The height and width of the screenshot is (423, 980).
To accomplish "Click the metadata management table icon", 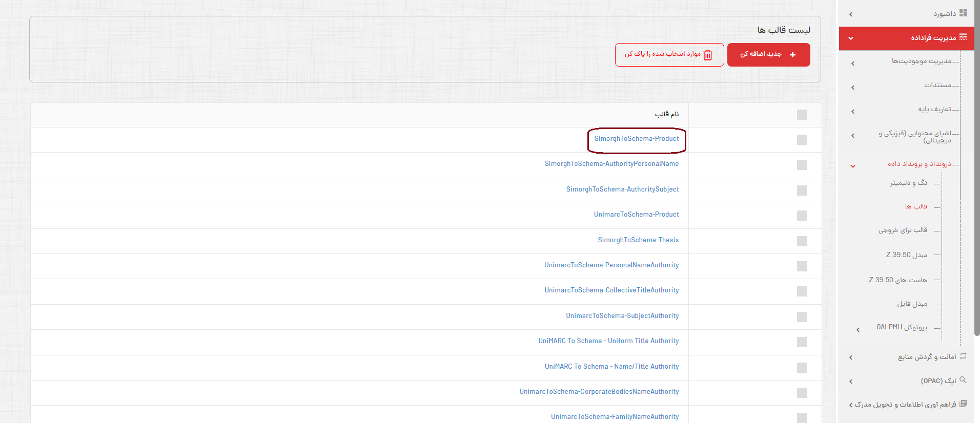I will pyautogui.click(x=963, y=37).
